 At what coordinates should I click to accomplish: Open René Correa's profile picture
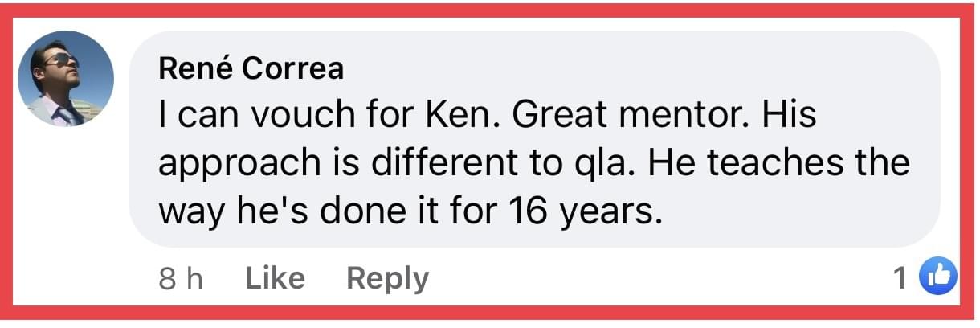(66, 79)
